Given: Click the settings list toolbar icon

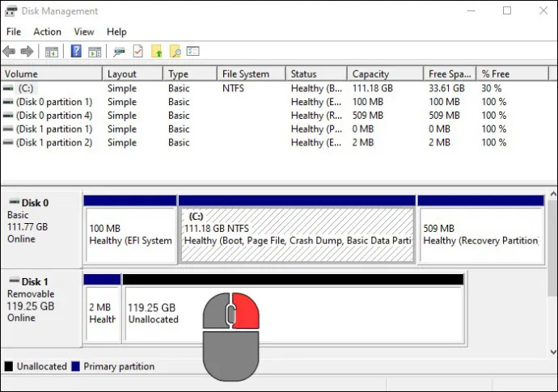Looking at the screenshot, I should pos(193,51).
